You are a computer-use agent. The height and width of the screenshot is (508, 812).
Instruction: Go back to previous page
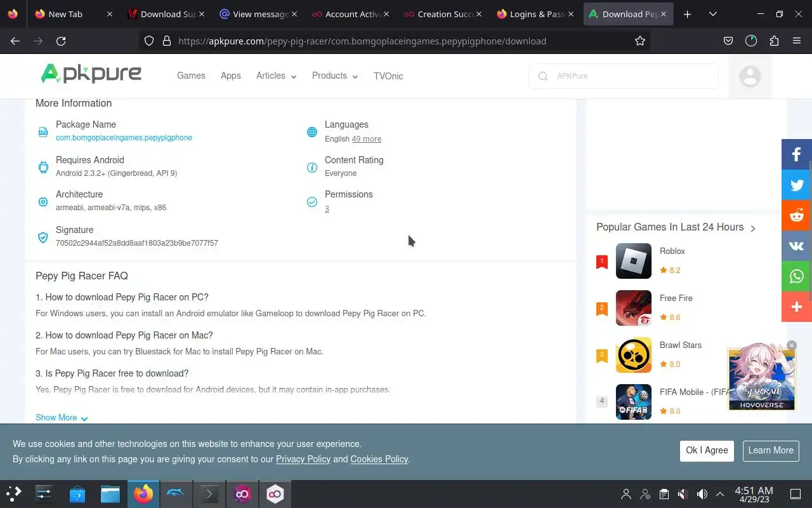pyautogui.click(x=15, y=41)
